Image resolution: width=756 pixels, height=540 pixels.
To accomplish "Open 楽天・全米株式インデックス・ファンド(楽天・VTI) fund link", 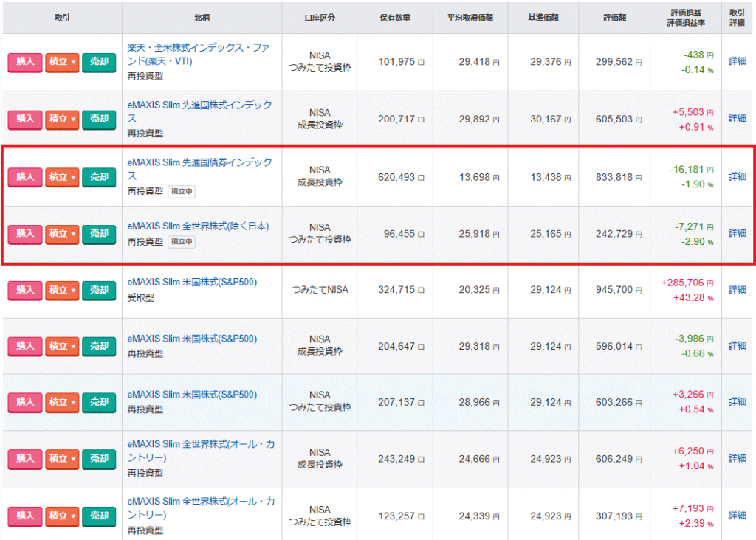I will [198, 55].
